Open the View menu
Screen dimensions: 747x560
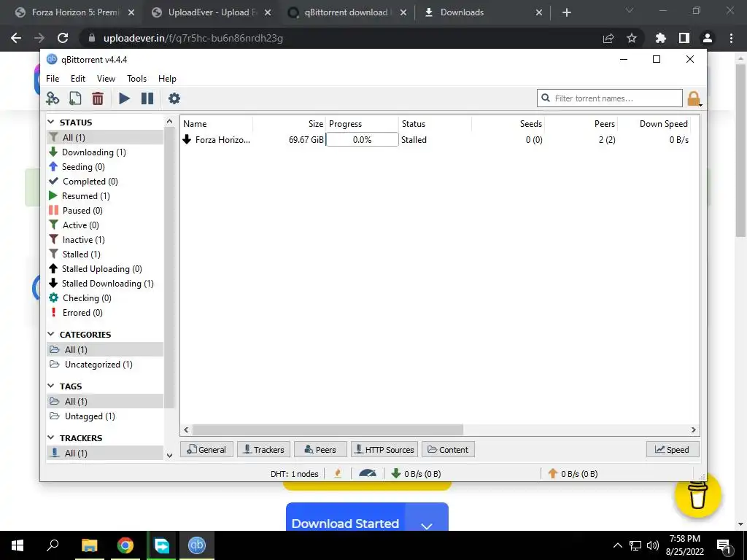click(106, 79)
